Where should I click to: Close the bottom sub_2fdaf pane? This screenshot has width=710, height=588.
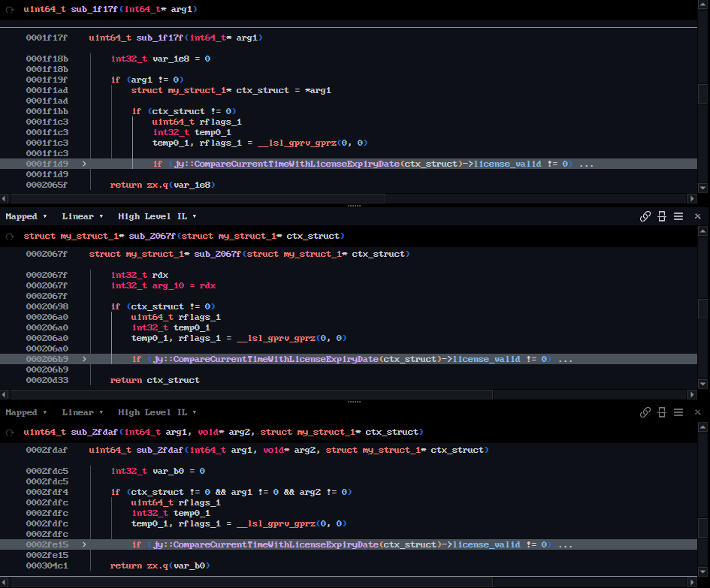point(697,412)
